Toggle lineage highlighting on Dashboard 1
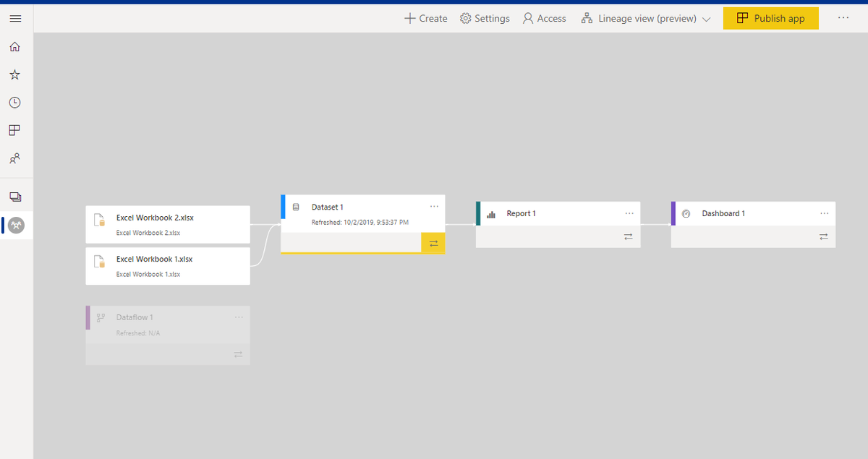The image size is (868, 459). click(823, 236)
